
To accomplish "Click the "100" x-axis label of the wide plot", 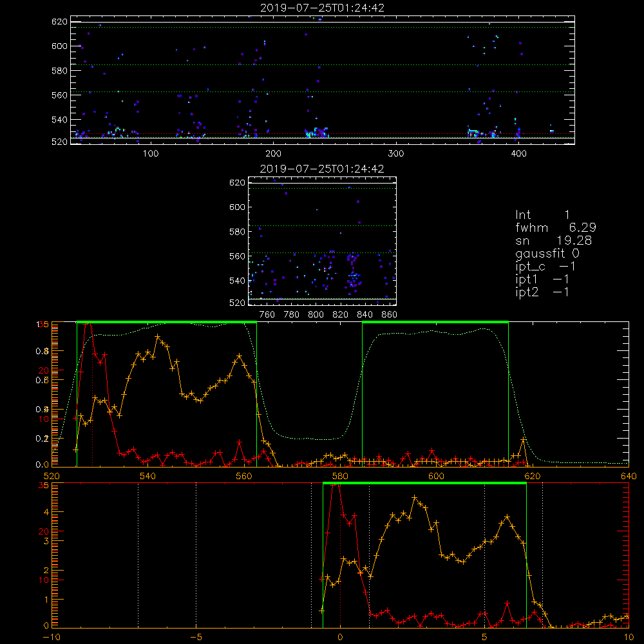I will click(151, 154).
